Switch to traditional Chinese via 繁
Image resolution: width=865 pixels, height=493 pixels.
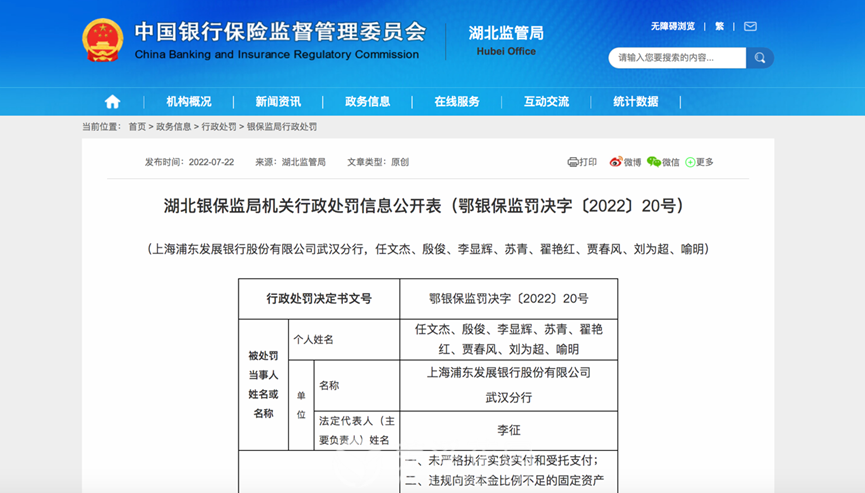pyautogui.click(x=719, y=26)
